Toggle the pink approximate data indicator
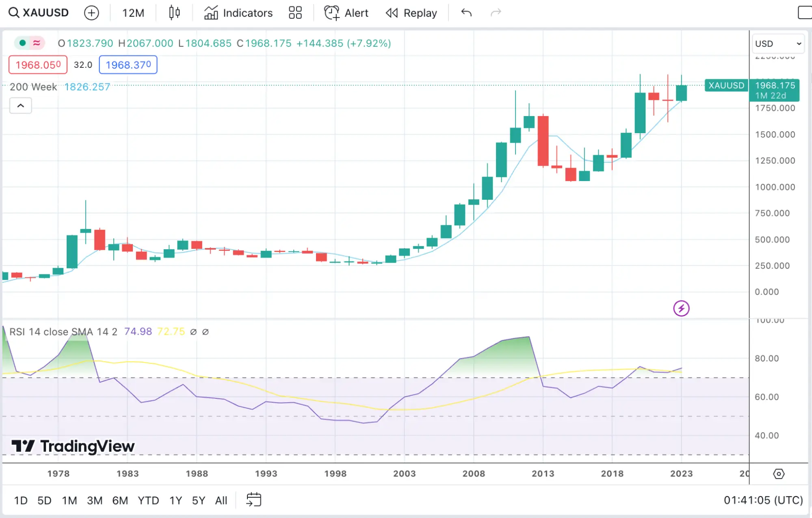Screen dimensions: 812x518 (37, 43)
